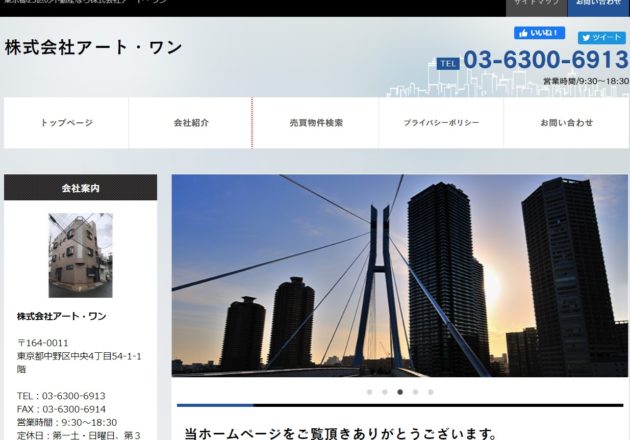The image size is (630, 440).
Task: Click the header 営業時間/9:30～18:30 text
Action: point(586,81)
